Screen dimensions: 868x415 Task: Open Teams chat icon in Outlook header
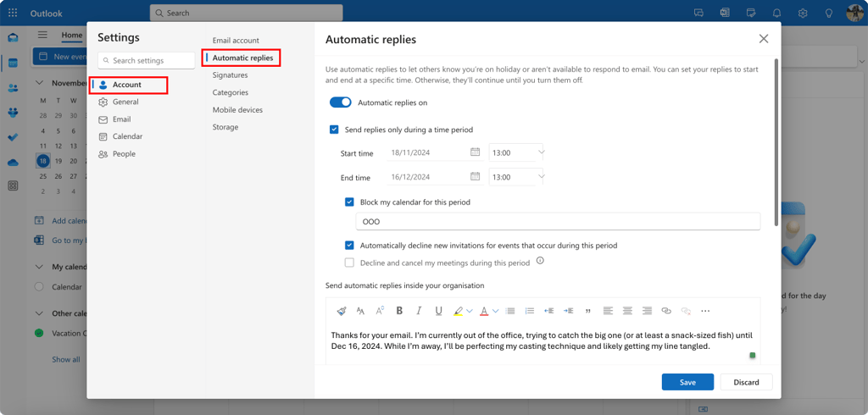click(699, 14)
